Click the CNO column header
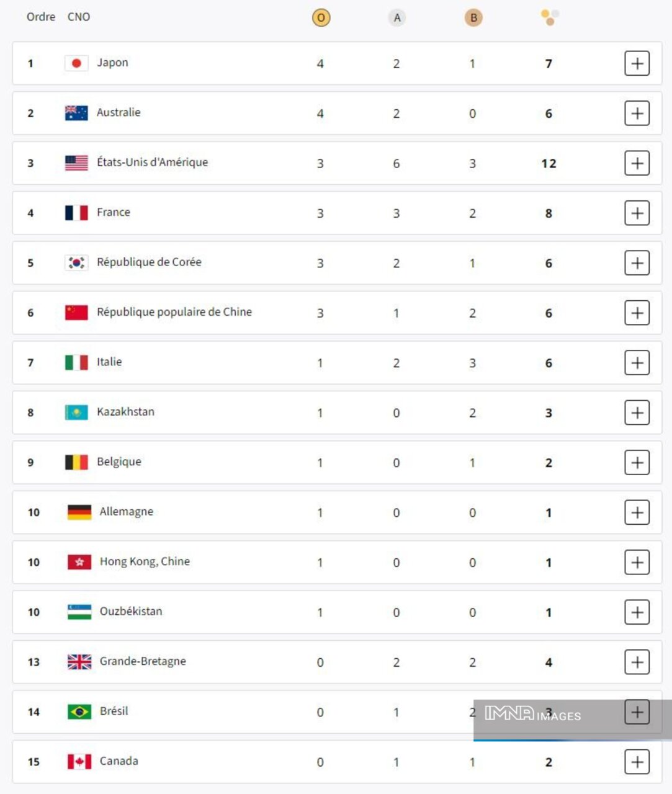 click(79, 17)
